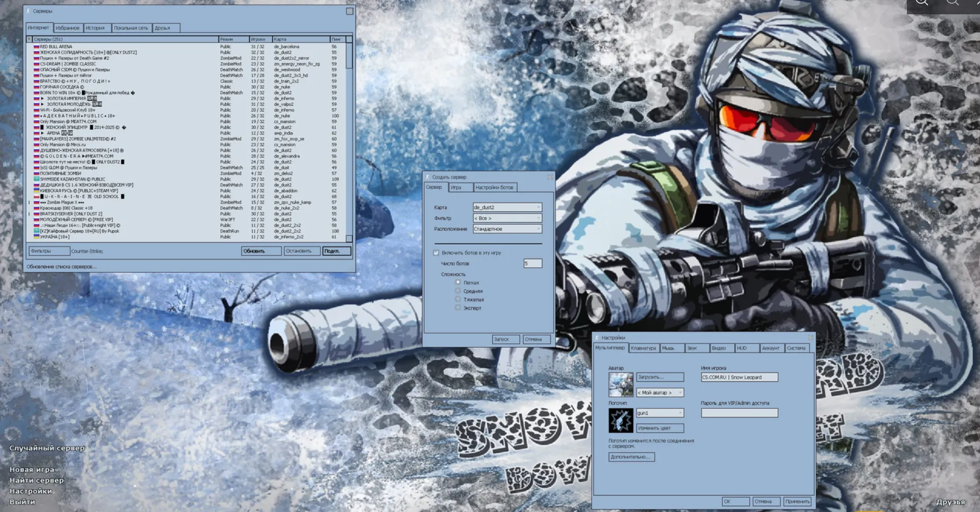980x512 pixels.
Task: Click the zoom magnifier icon at top right
Action: [922, 3]
